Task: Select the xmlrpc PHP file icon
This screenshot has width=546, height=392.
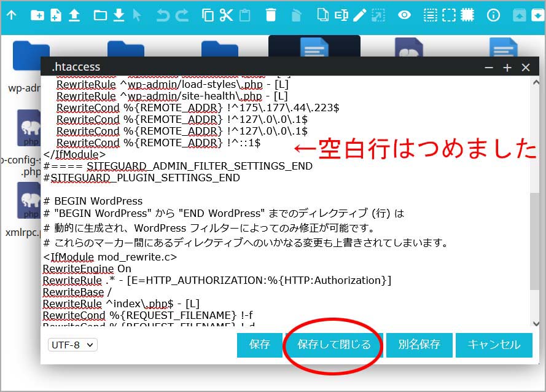Action: (29, 200)
